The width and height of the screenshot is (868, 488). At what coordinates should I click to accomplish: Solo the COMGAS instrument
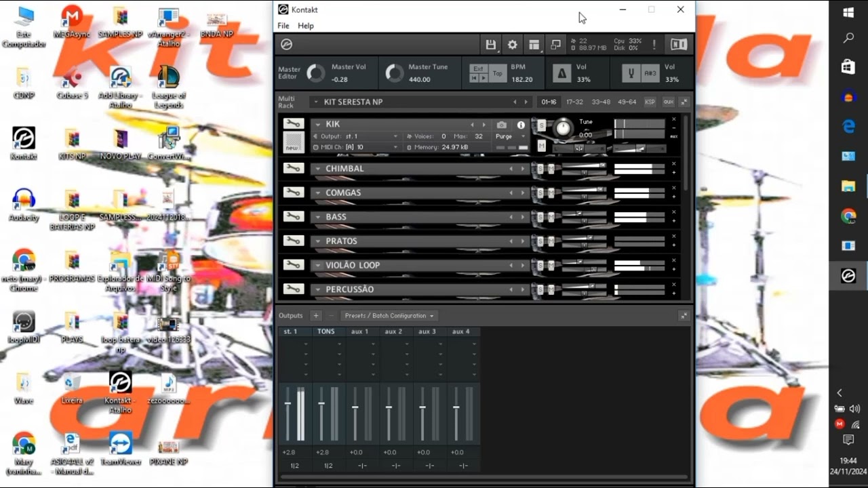[x=541, y=193]
